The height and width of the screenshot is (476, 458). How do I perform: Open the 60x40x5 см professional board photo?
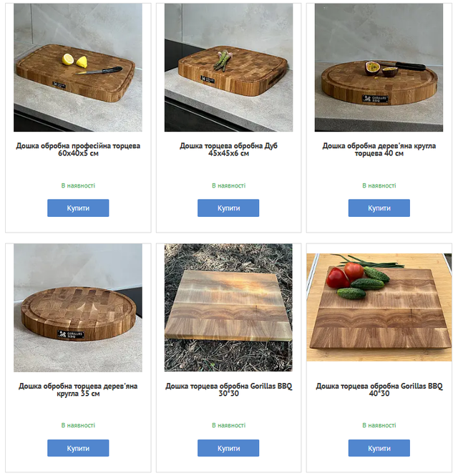tap(78, 67)
